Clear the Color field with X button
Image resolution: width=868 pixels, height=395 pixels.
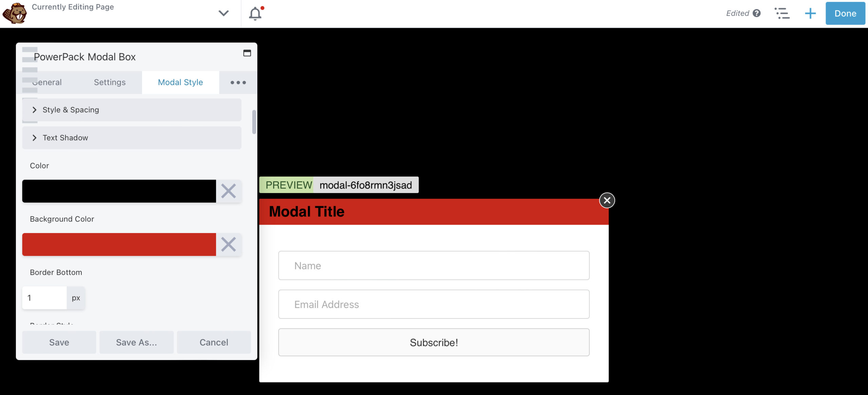(x=229, y=191)
